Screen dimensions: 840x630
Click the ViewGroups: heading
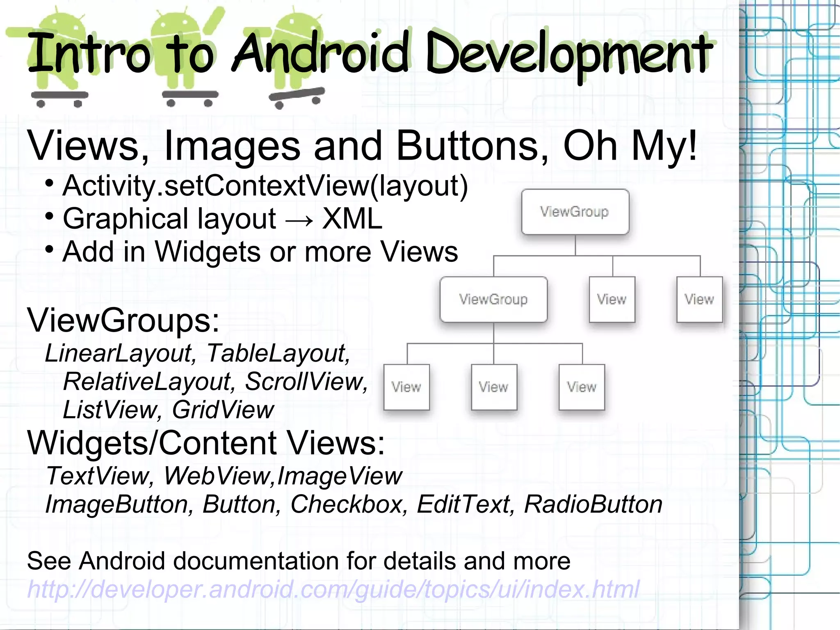tap(123, 320)
